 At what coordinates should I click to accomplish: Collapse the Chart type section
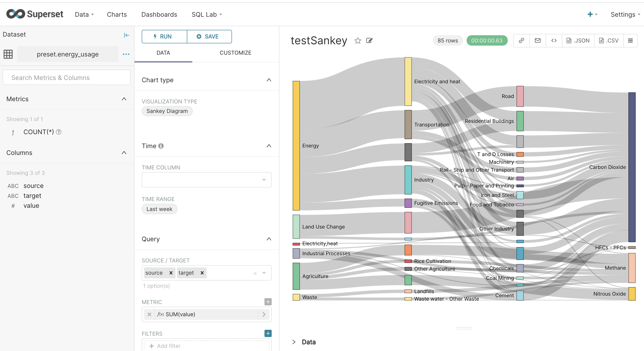coord(269,80)
